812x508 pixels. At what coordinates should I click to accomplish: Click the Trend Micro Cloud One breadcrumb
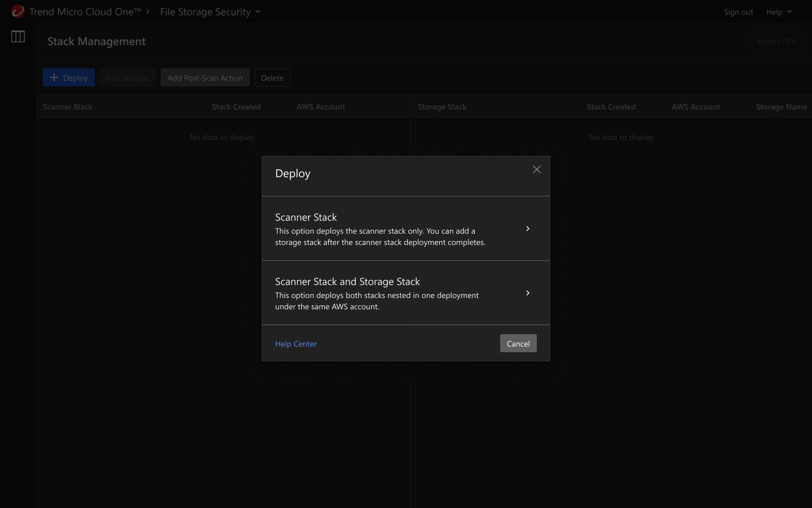(85, 12)
